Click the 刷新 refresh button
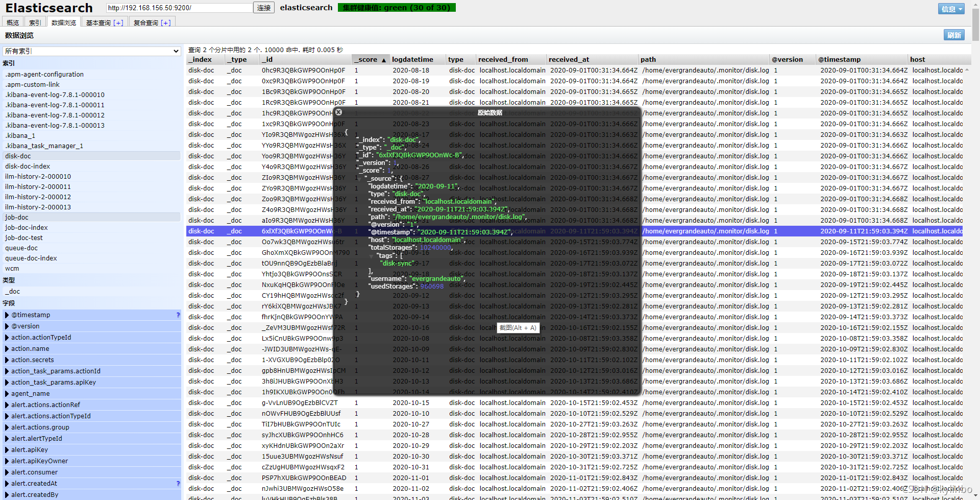Image resolution: width=980 pixels, height=500 pixels. coord(954,35)
